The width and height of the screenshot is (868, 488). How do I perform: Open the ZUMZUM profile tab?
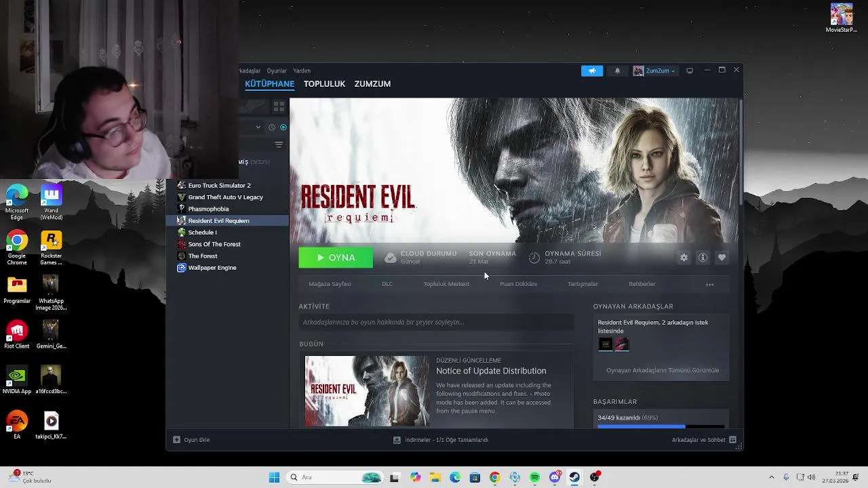372,83
